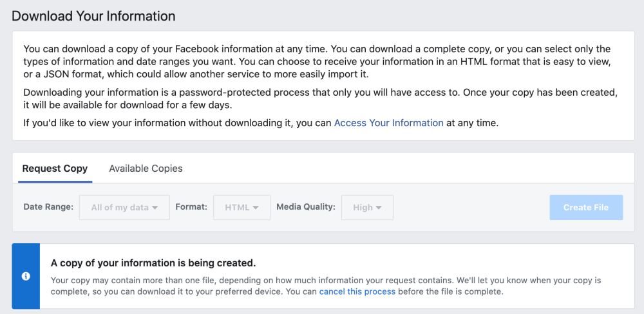Click the password-protected process paragraph

pos(320,98)
